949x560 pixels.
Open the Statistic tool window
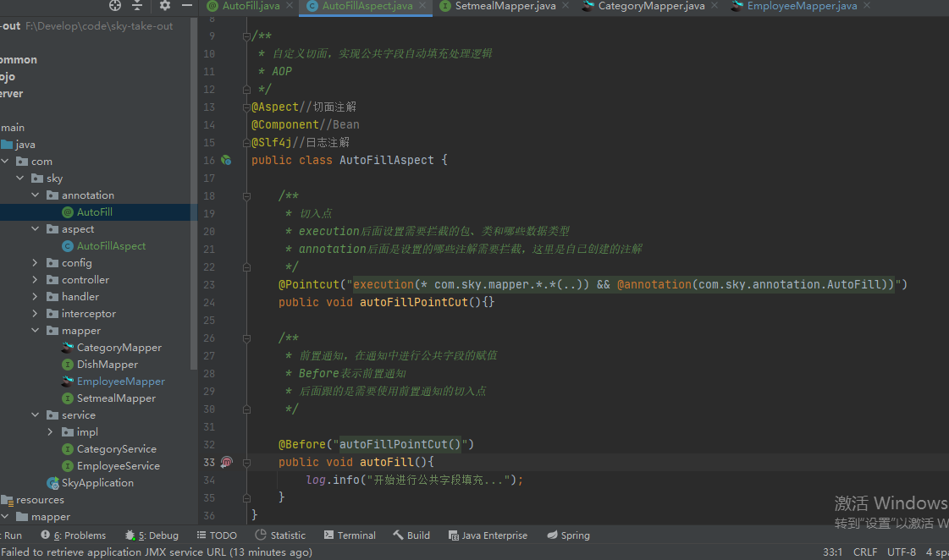(x=281, y=535)
